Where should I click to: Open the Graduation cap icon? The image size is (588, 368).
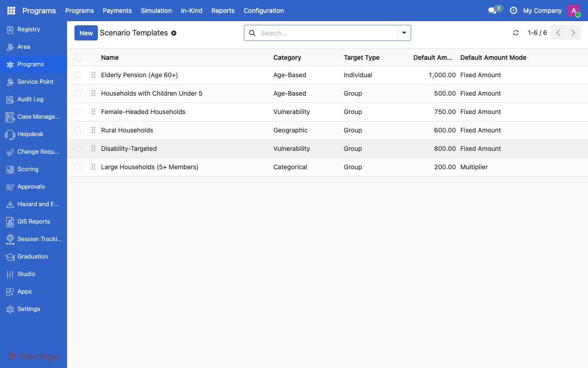click(x=10, y=257)
